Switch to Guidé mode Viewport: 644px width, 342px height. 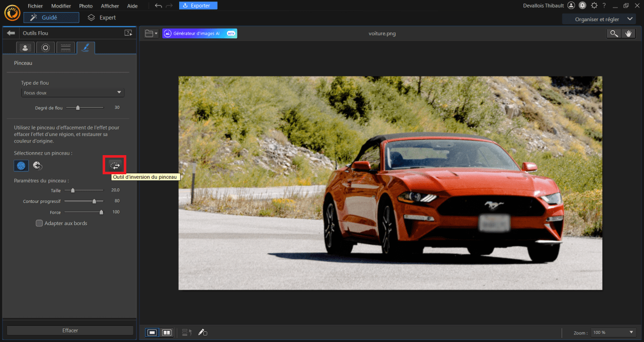[51, 18]
